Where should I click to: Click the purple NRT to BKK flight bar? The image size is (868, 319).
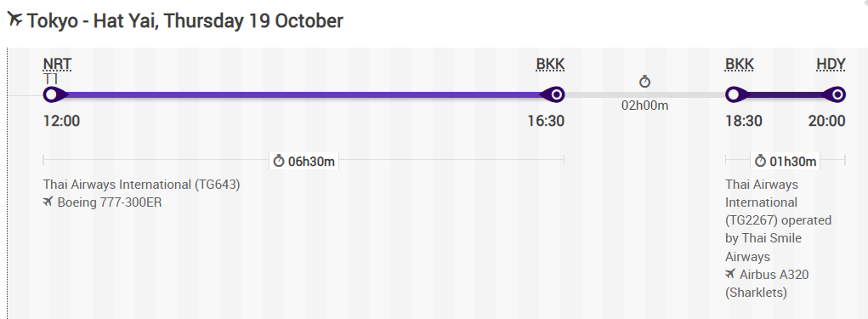point(304,95)
